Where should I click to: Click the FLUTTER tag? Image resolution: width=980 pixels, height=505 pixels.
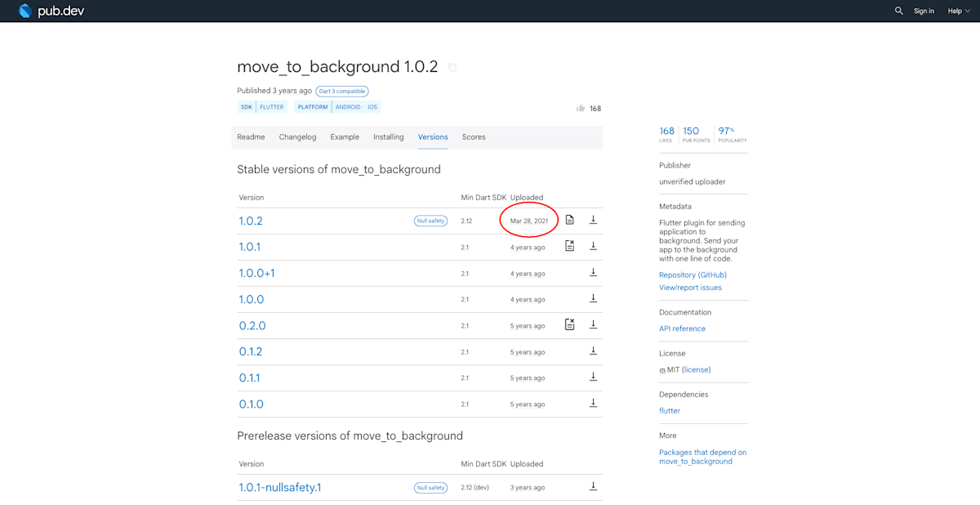coord(272,107)
